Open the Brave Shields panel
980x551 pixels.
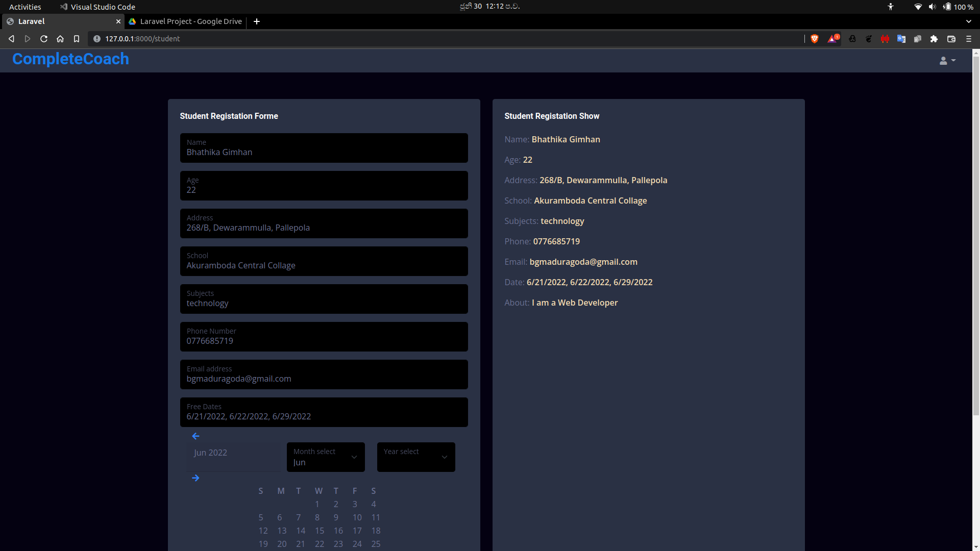pos(814,39)
